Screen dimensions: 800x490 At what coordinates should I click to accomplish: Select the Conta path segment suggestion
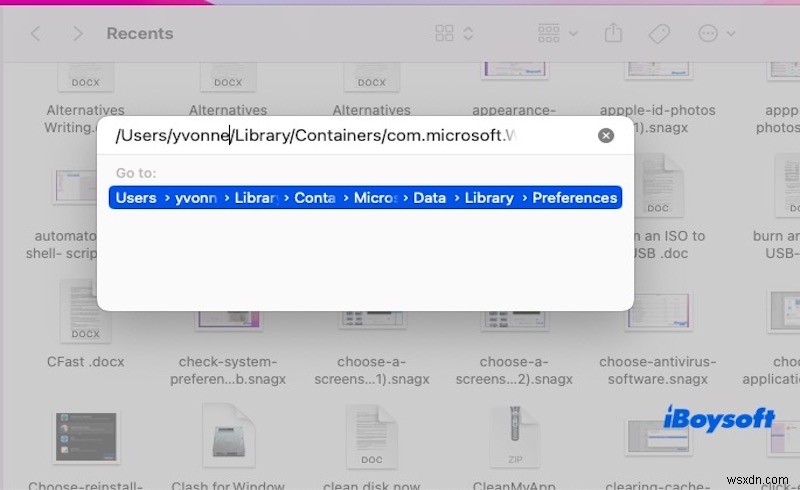coord(315,198)
